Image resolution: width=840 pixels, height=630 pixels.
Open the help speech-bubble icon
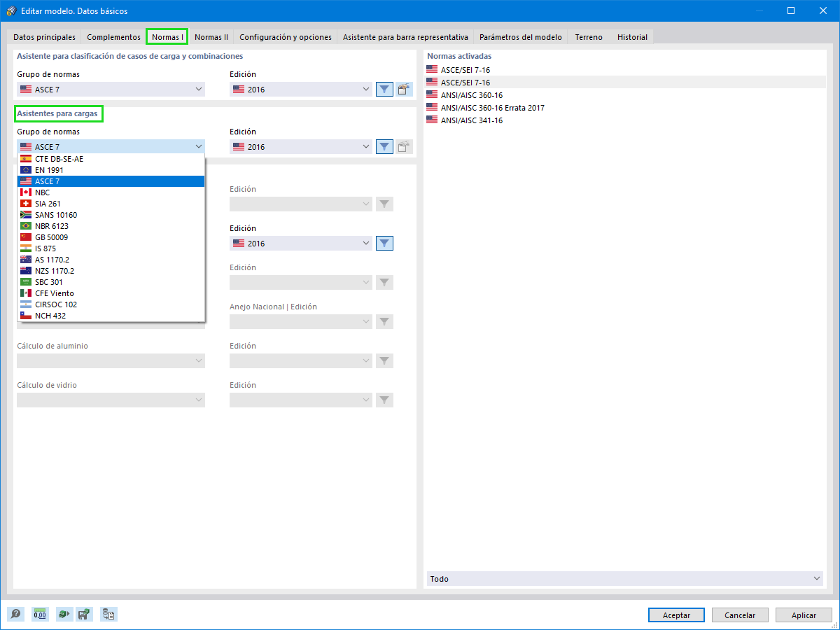pyautogui.click(x=15, y=615)
